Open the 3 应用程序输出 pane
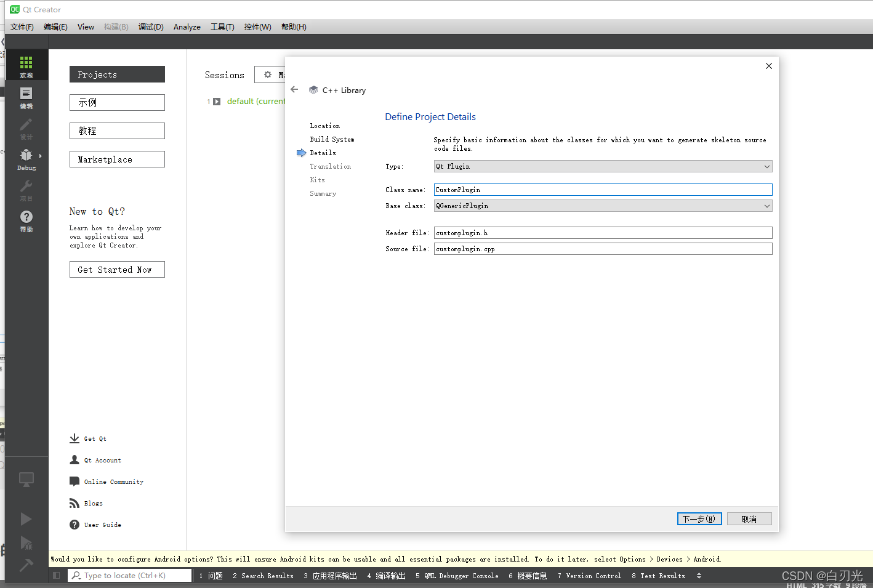 [x=330, y=576]
